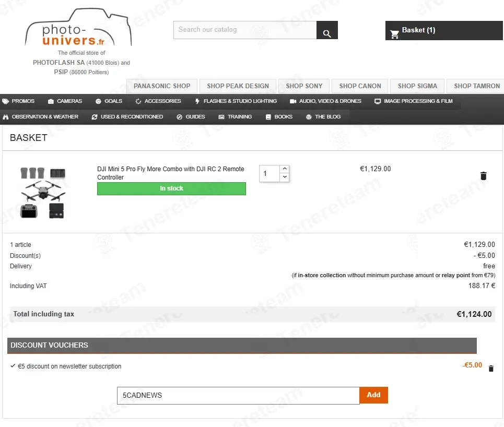
Task: Click the Guides compass icon
Action: click(x=179, y=117)
